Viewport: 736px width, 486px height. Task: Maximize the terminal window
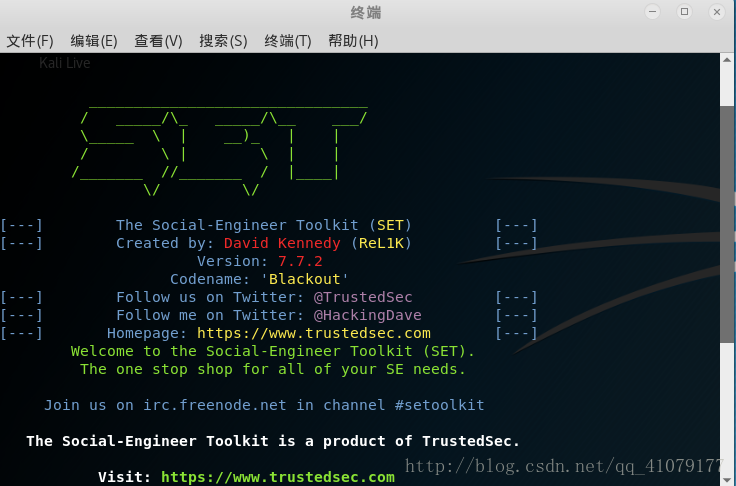click(x=684, y=12)
